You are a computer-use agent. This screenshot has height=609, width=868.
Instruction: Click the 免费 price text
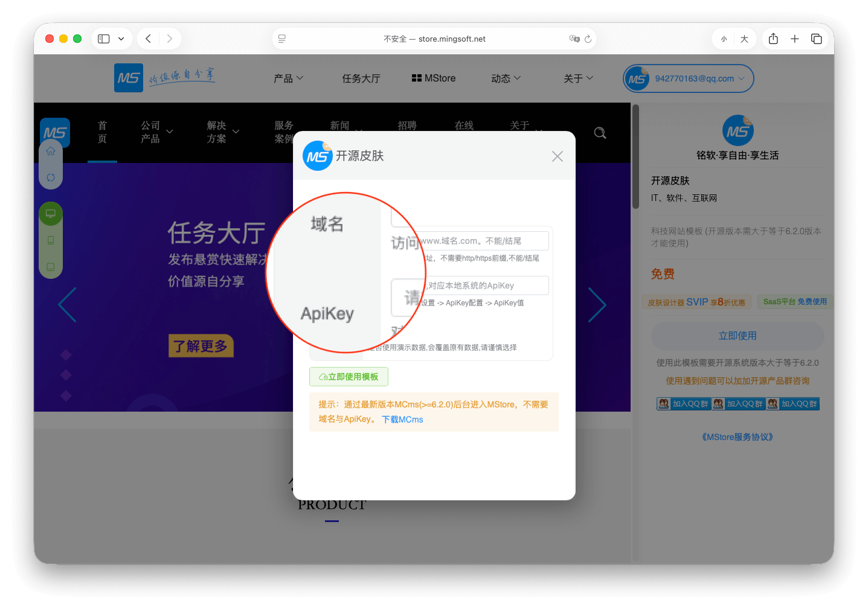[x=663, y=274]
